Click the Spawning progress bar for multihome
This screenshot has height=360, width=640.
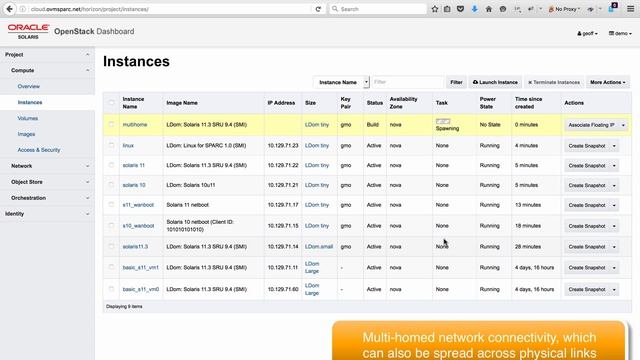tap(443, 121)
